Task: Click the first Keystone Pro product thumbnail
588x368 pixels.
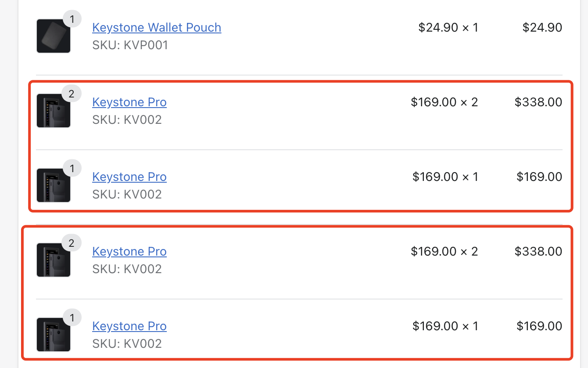Action: click(53, 111)
